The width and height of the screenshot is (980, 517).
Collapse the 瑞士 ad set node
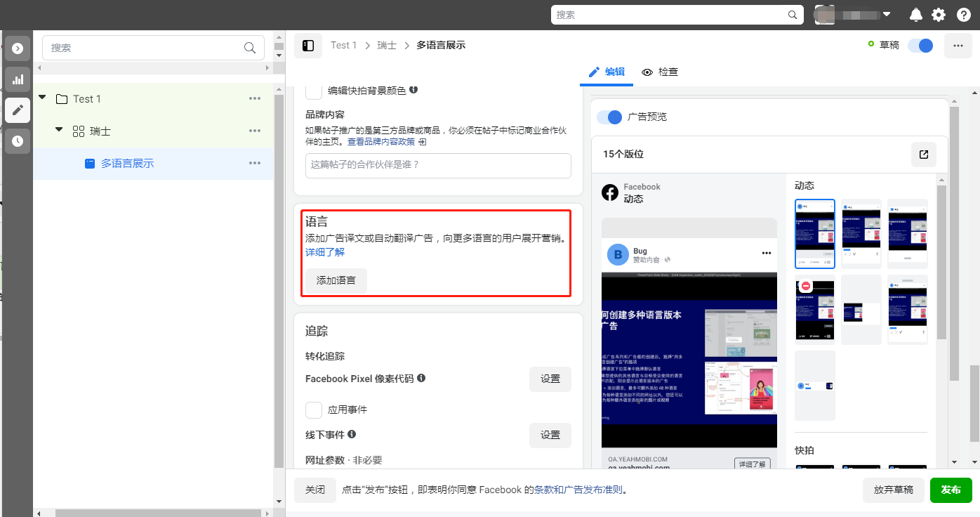coord(59,131)
